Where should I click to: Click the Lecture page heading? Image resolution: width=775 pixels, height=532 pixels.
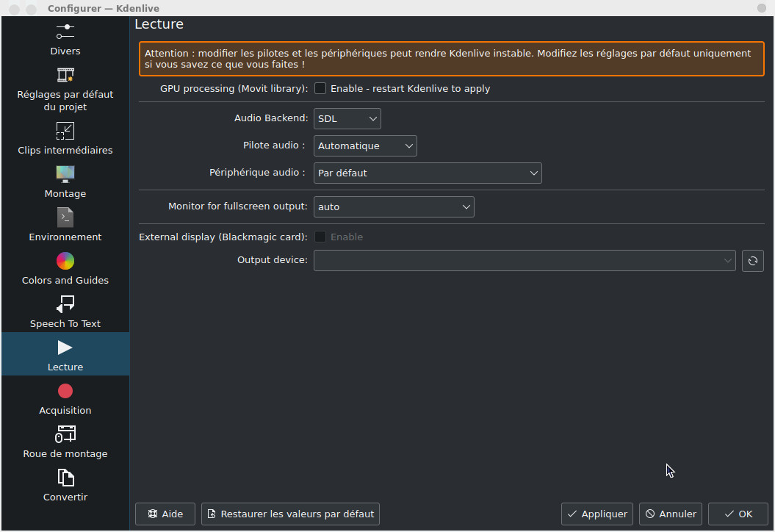click(159, 24)
